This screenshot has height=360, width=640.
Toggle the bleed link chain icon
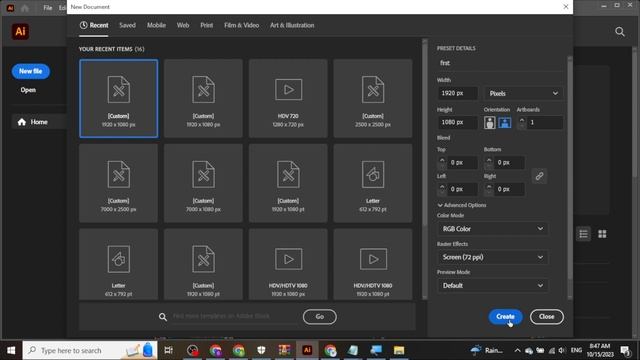click(539, 176)
